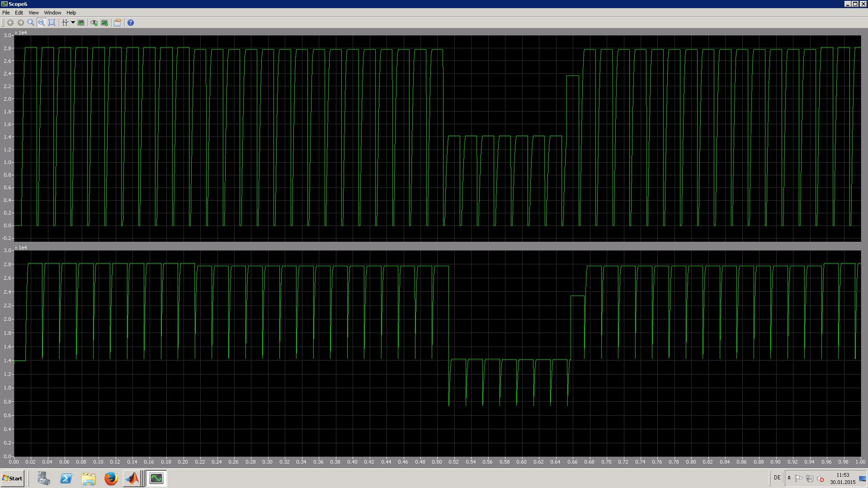Expand the cursor tool dropdown arrow
The height and width of the screenshot is (488, 868).
coord(73,23)
